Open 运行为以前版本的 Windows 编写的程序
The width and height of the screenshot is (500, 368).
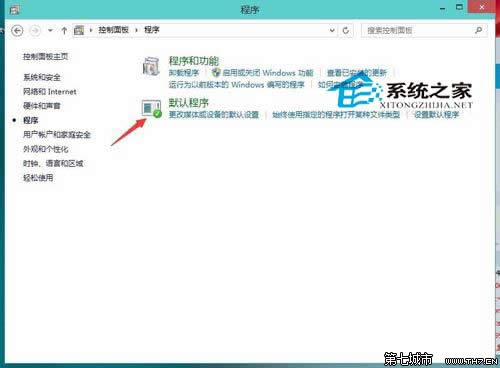237,85
